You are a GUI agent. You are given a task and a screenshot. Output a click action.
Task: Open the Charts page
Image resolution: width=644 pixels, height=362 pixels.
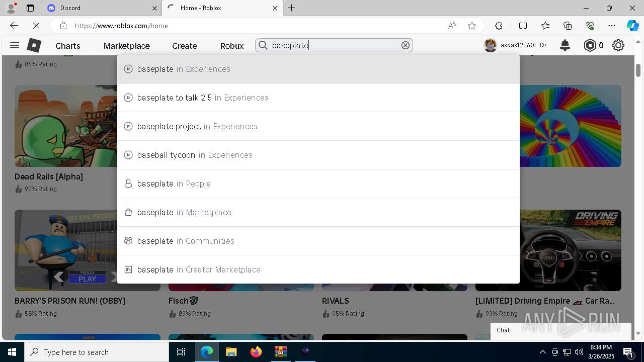(68, 46)
